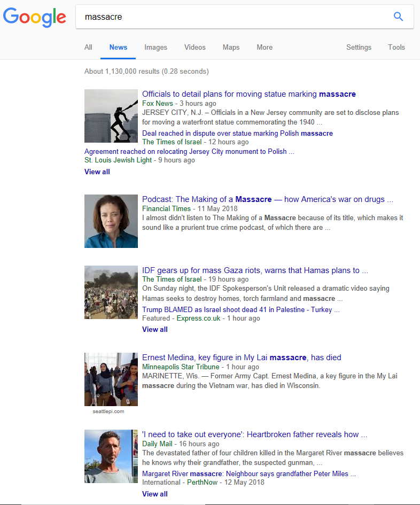
Task: Click the search box containing massacre
Action: (x=244, y=17)
